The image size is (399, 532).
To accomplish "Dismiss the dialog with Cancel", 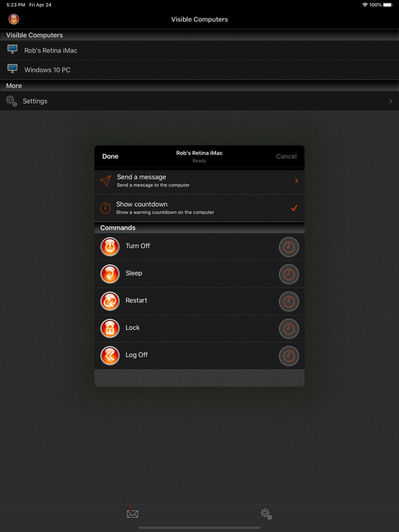I will pyautogui.click(x=286, y=156).
